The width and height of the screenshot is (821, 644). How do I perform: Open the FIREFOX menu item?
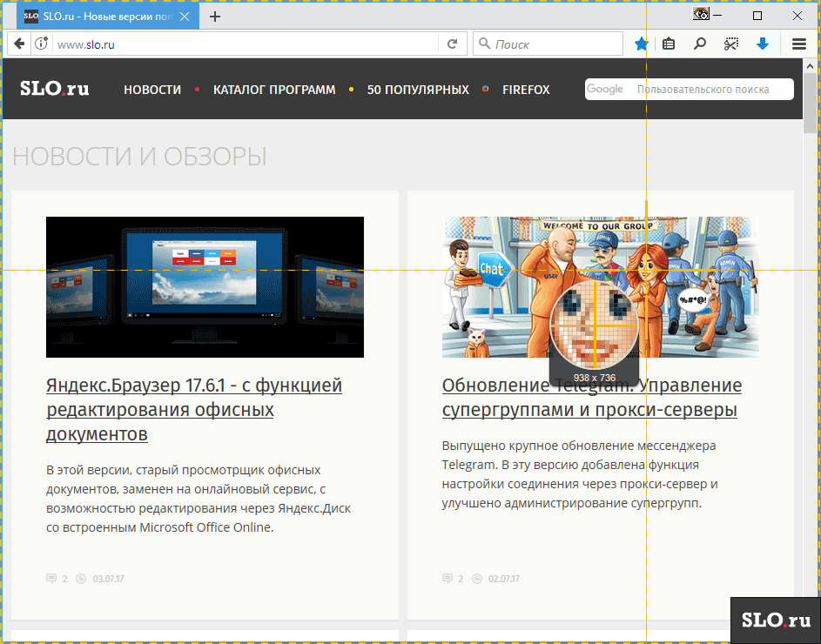526,90
